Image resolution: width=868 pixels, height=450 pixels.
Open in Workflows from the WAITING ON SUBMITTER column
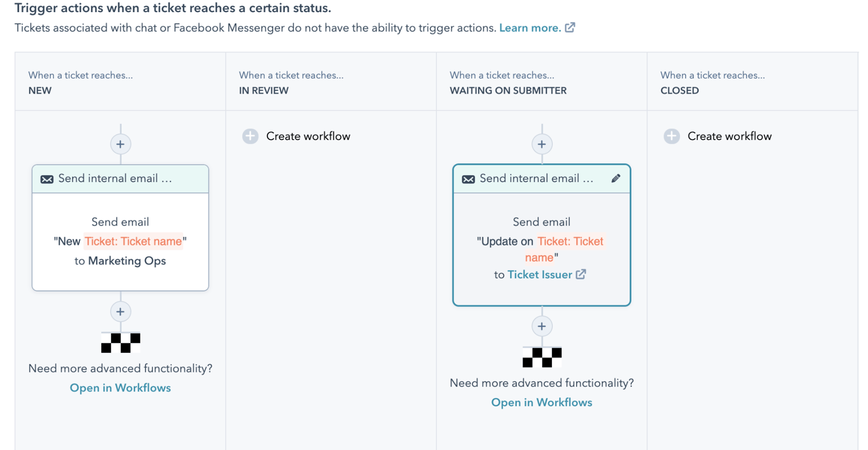click(x=541, y=402)
